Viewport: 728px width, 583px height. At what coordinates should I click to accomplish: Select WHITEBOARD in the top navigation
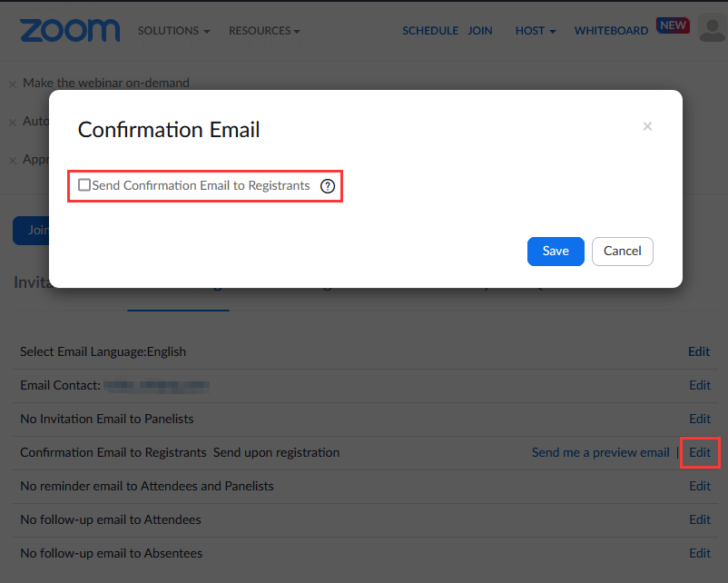[x=611, y=30]
